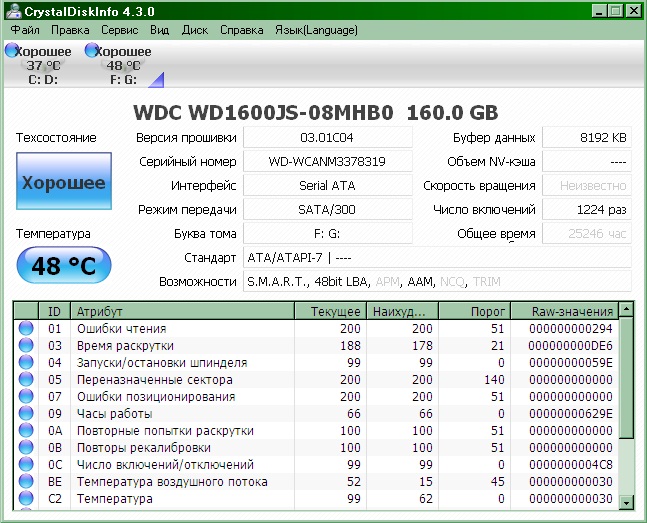Viewport: 647px width, 523px height.
Task: Click the firmware field 03.01C04
Action: click(x=328, y=137)
